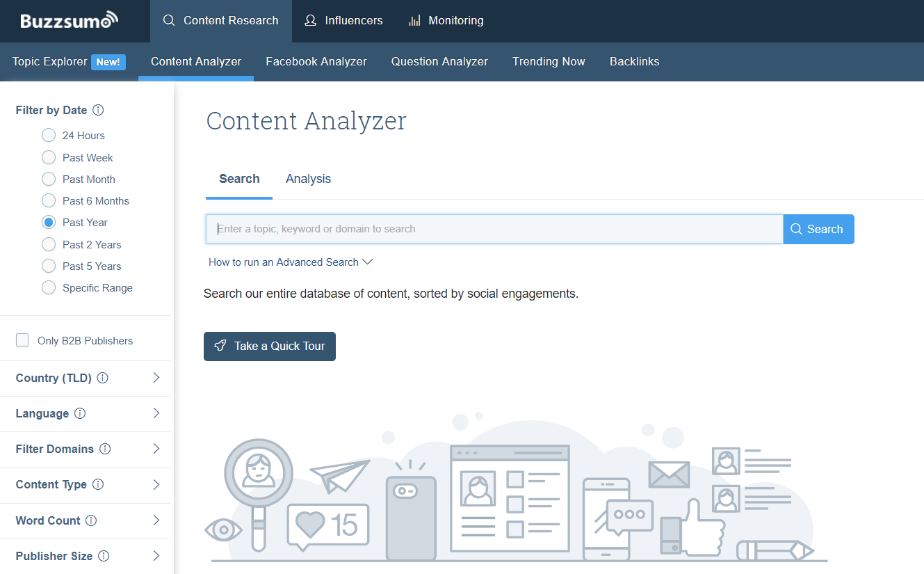Viewport: 924px width, 574px height.
Task: Expand the Publisher Size chevron
Action: click(x=156, y=556)
